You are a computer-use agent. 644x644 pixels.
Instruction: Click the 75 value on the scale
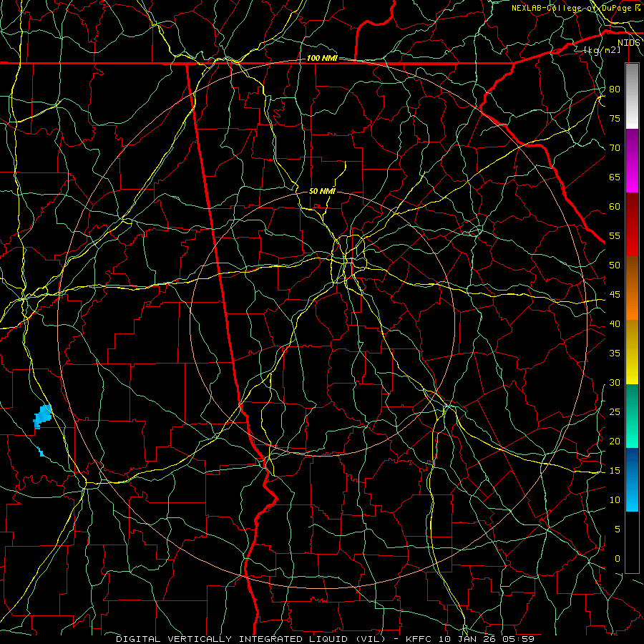[615, 118]
